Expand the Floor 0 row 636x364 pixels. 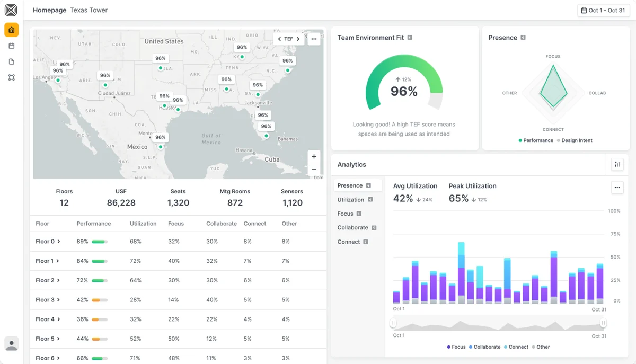[x=59, y=242]
